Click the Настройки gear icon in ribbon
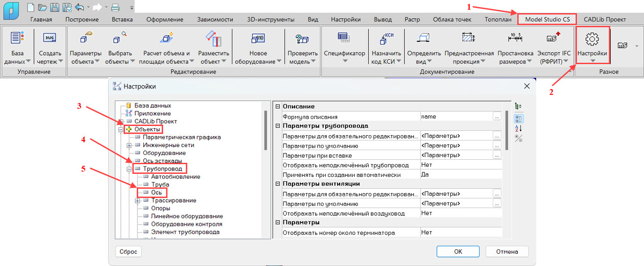Viewport: 644px width, 266px height. coord(592,38)
